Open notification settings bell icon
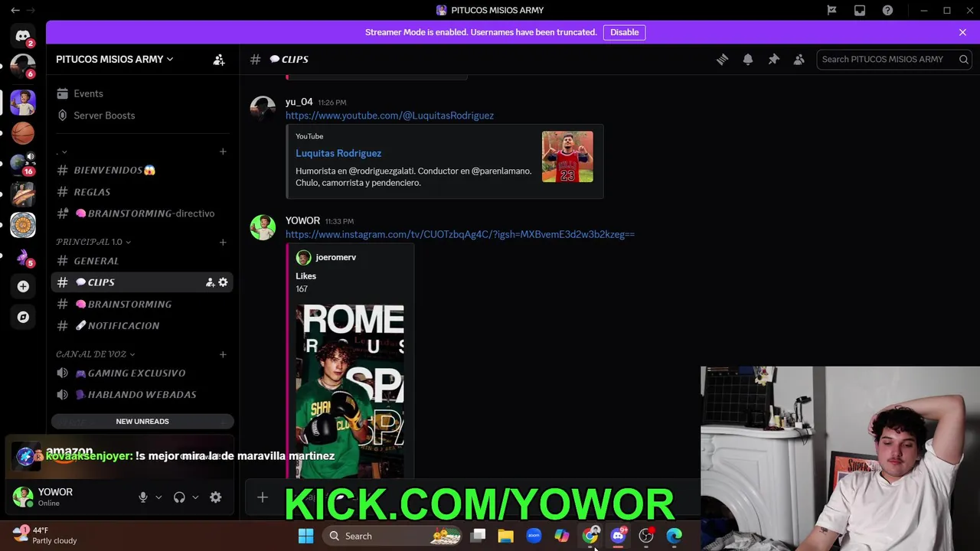980x551 pixels. click(x=748, y=59)
